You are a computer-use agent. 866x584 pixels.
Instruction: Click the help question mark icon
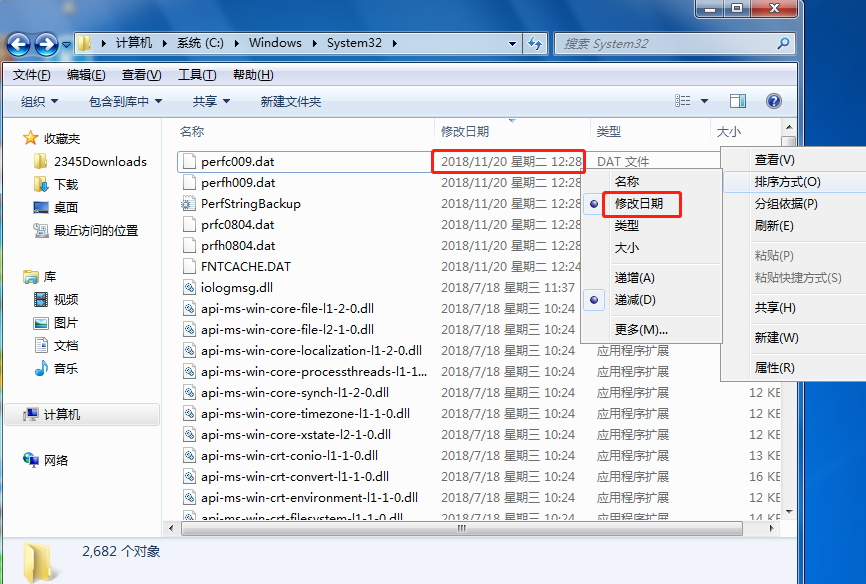click(x=773, y=101)
